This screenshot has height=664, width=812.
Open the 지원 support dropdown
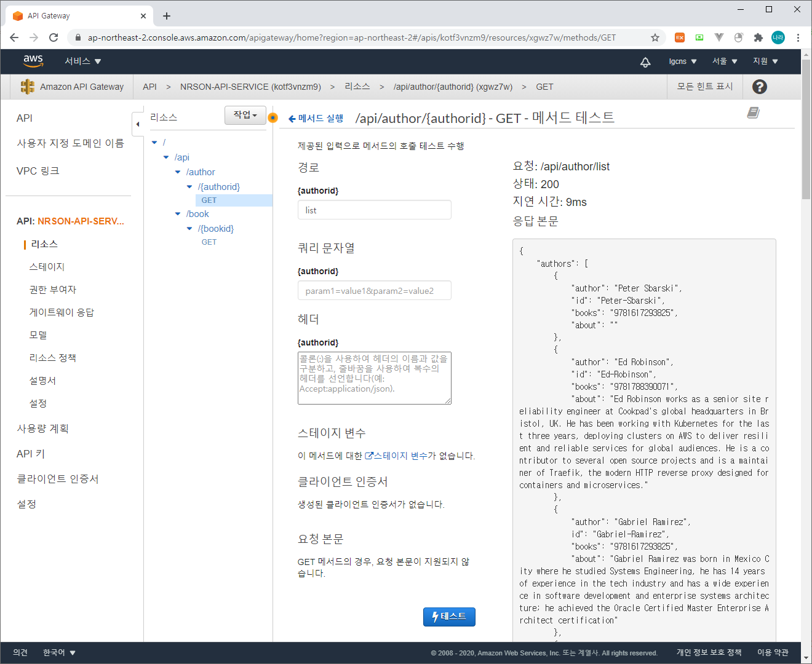point(766,61)
